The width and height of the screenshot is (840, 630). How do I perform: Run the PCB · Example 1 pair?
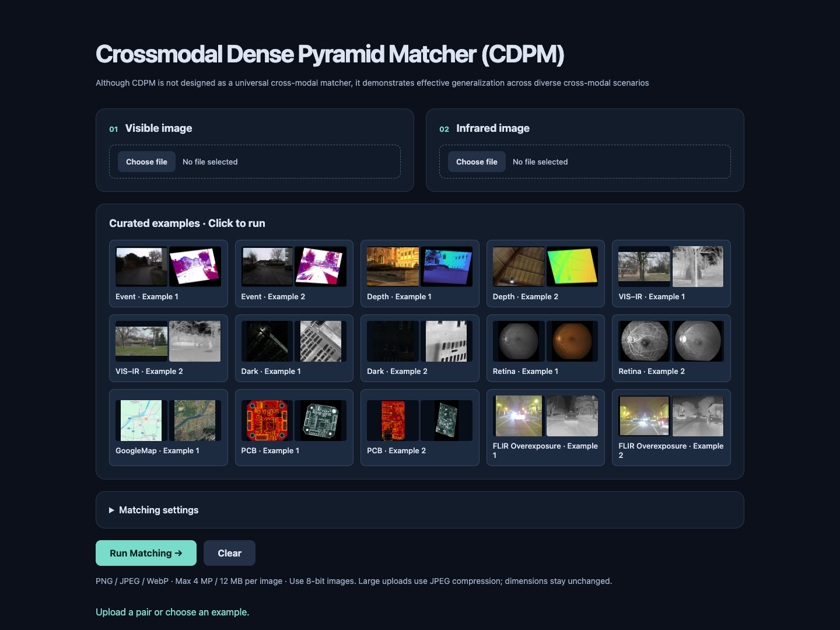point(294,428)
